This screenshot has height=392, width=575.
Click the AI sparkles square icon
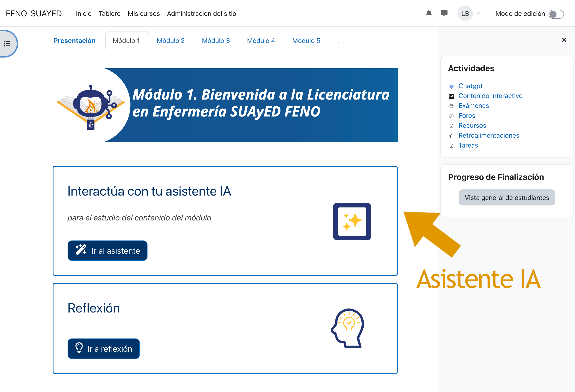tap(352, 222)
